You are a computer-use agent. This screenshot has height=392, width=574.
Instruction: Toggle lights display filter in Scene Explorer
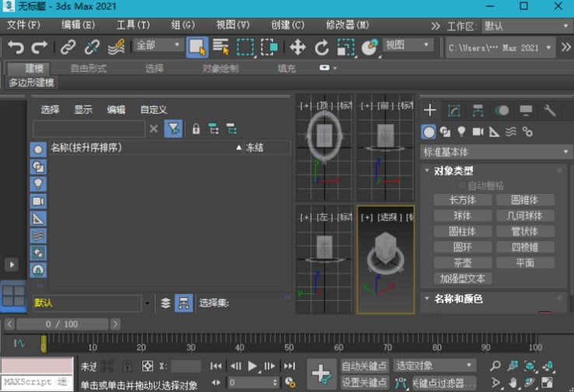(38, 184)
